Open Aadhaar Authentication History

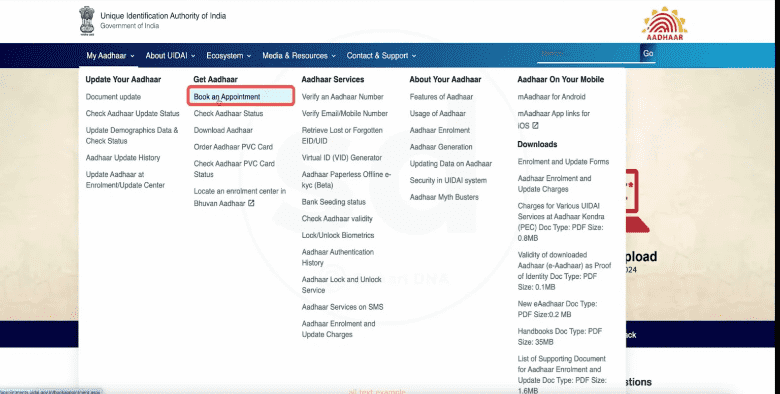[337, 257]
